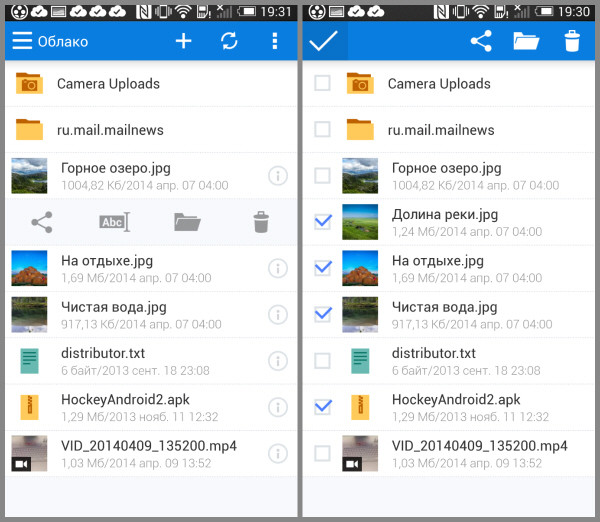Select VID_20140409_135200.mp4 name in left list
Image resolution: width=600 pixels, height=522 pixels.
pos(149,446)
